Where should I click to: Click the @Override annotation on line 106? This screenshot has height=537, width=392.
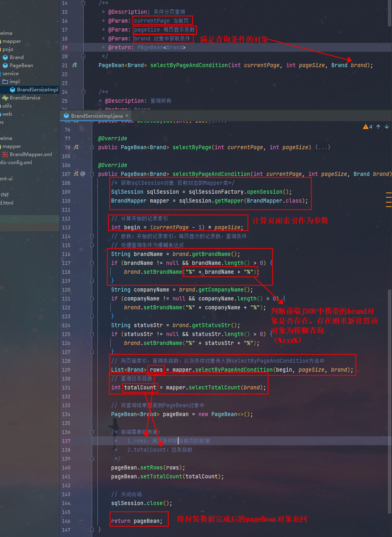(113, 165)
